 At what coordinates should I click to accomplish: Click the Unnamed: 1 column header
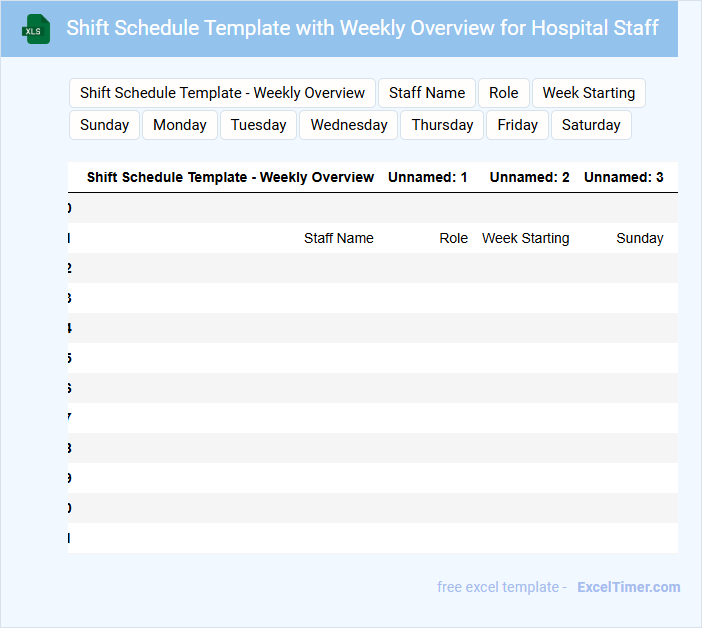428,177
